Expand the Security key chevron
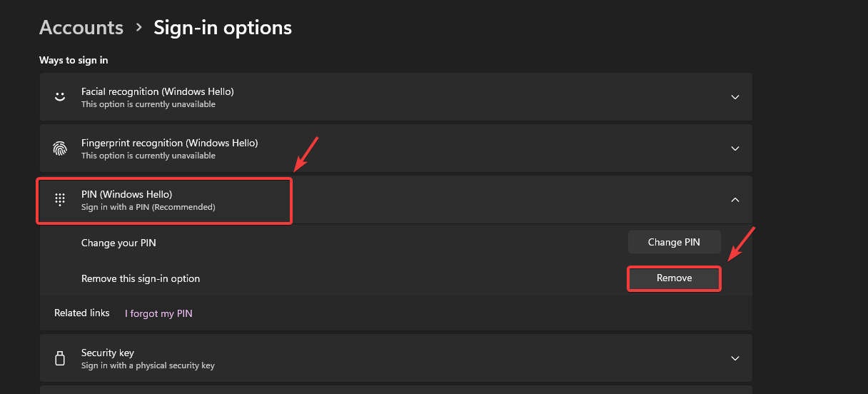The image size is (868, 394). tap(735, 358)
